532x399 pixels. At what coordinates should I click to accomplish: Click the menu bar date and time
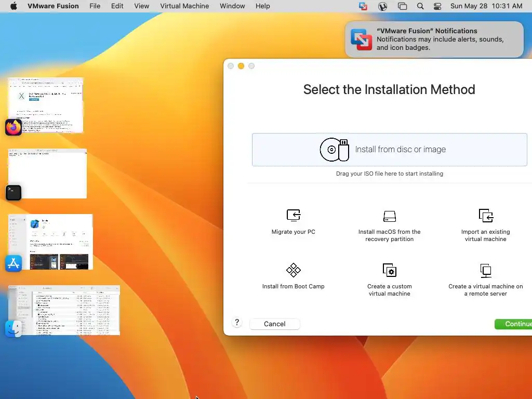tap(486, 6)
